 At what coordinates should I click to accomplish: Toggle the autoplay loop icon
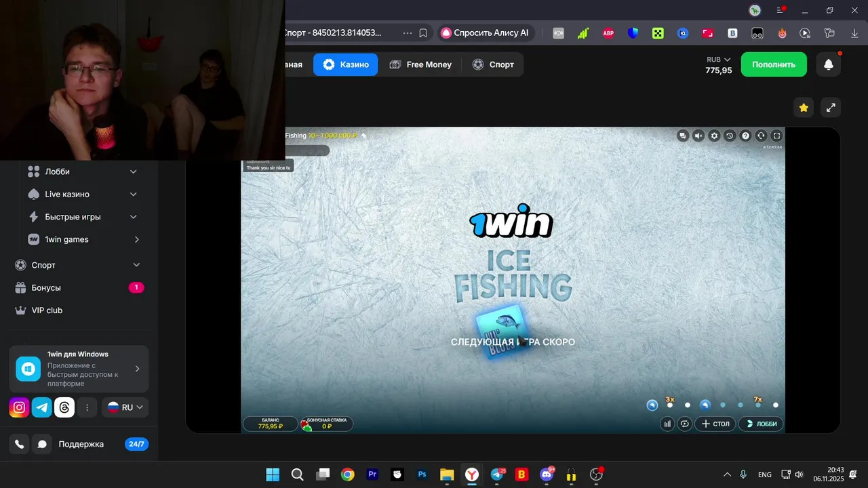click(685, 424)
